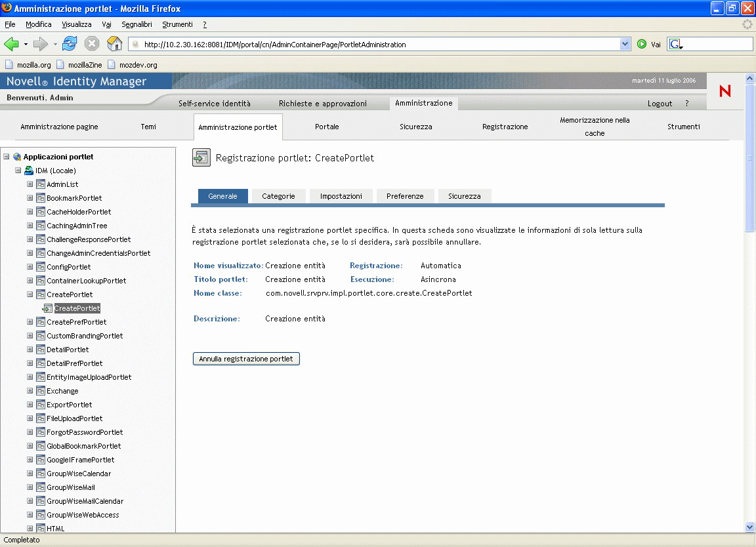Screen dimensions: 756x547
Task: Click the Firefox activity throbber icon
Action: 747,24
